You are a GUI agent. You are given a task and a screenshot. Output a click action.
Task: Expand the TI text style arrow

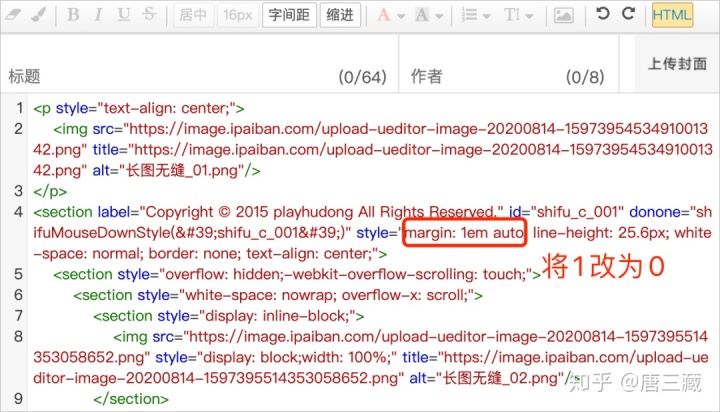point(529,17)
